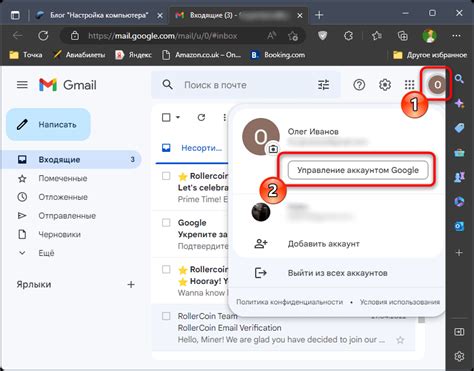This screenshot has height=371, width=474.
Task: Open shopping tag icon in Edge sidebar
Action: pyautogui.click(x=459, y=128)
